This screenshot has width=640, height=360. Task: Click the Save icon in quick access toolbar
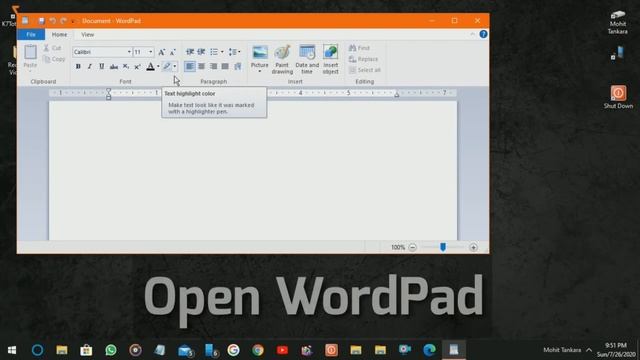[x=41, y=21]
